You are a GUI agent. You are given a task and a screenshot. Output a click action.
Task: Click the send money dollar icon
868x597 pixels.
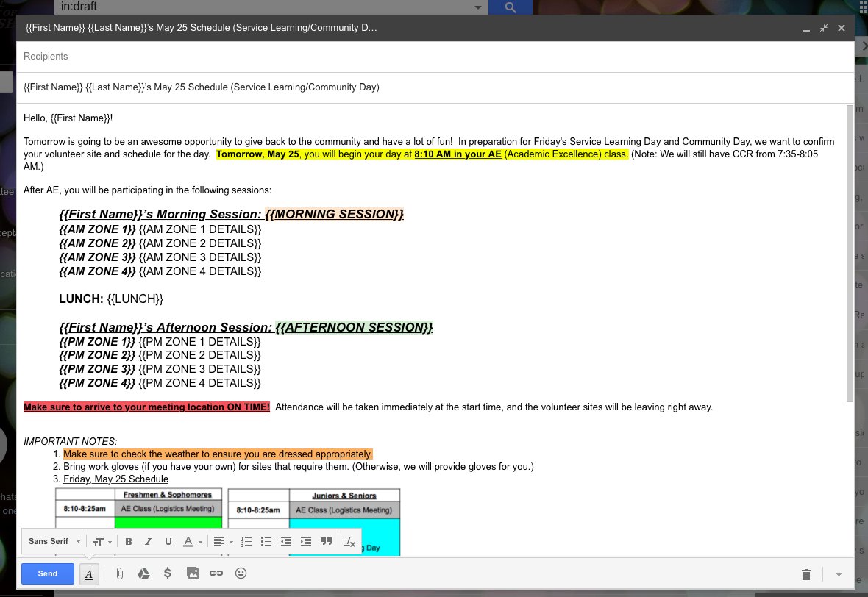pyautogui.click(x=168, y=573)
